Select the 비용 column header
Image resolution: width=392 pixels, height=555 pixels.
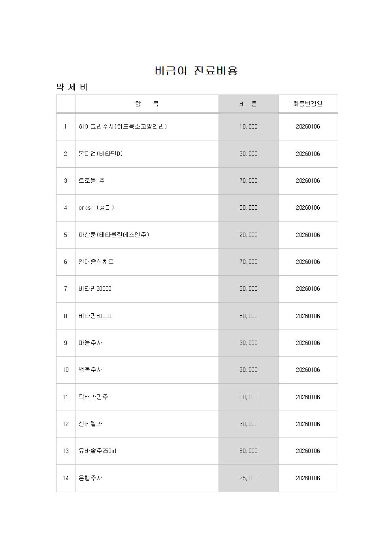point(248,104)
